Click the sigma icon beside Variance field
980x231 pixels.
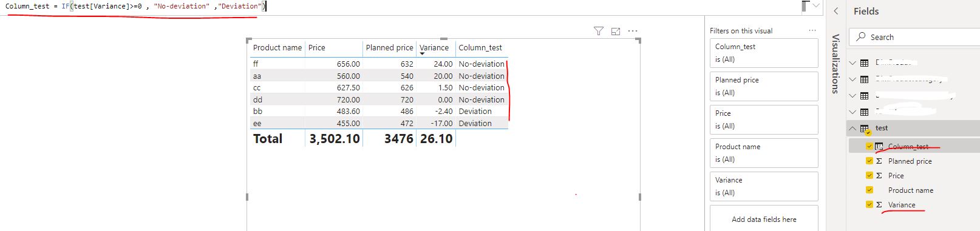[879, 205]
